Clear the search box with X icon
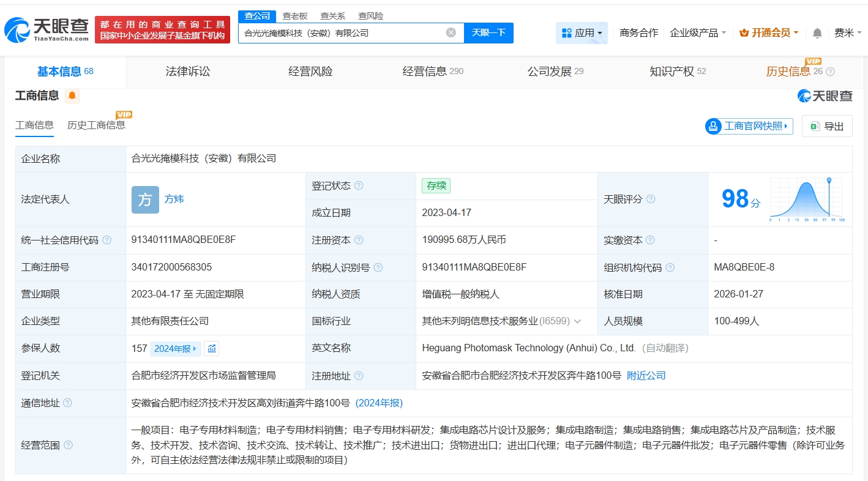 click(451, 32)
